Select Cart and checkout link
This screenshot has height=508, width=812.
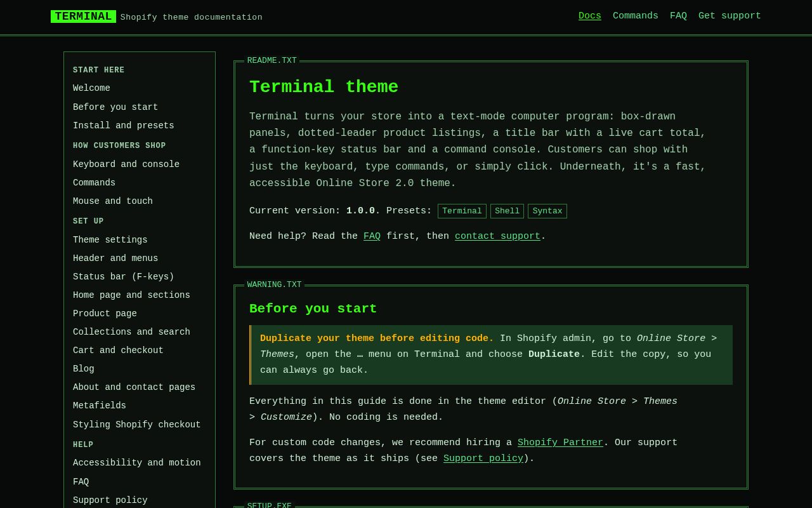pyautogui.click(x=118, y=351)
